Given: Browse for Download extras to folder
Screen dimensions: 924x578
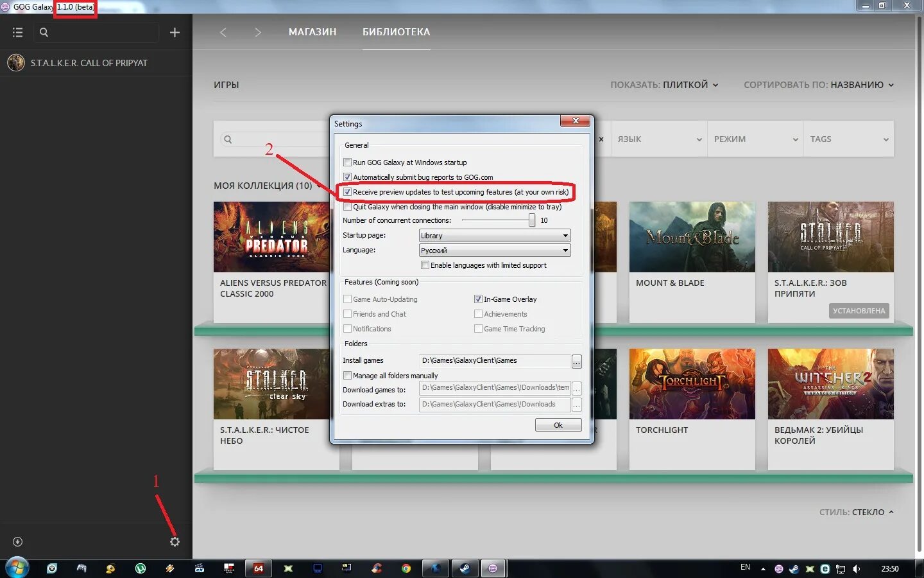Looking at the screenshot, I should coord(577,405).
